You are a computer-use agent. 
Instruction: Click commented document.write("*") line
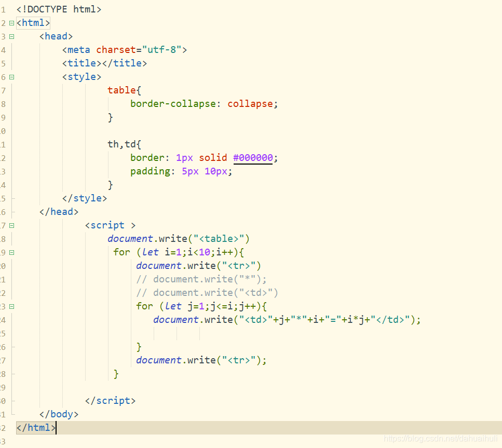pyautogui.click(x=201, y=279)
